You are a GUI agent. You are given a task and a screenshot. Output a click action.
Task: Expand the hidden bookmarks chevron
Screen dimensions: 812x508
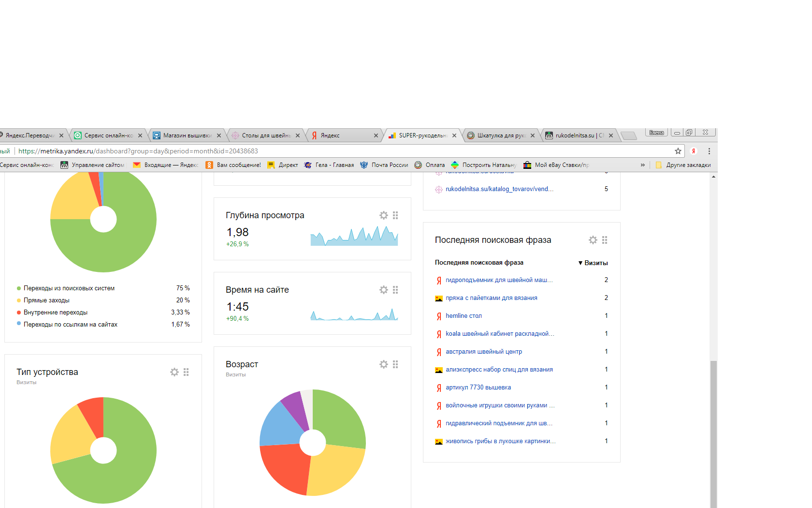(x=643, y=165)
